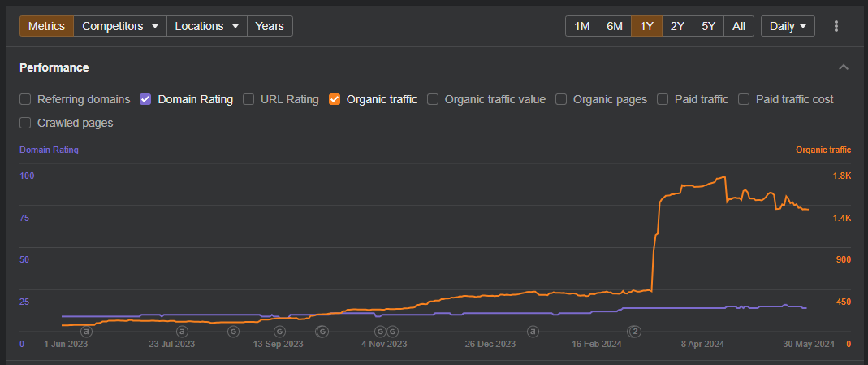Image resolution: width=868 pixels, height=365 pixels.
Task: Click the double-ringed 'G' marker after 13 Sep 2023
Action: point(322,331)
